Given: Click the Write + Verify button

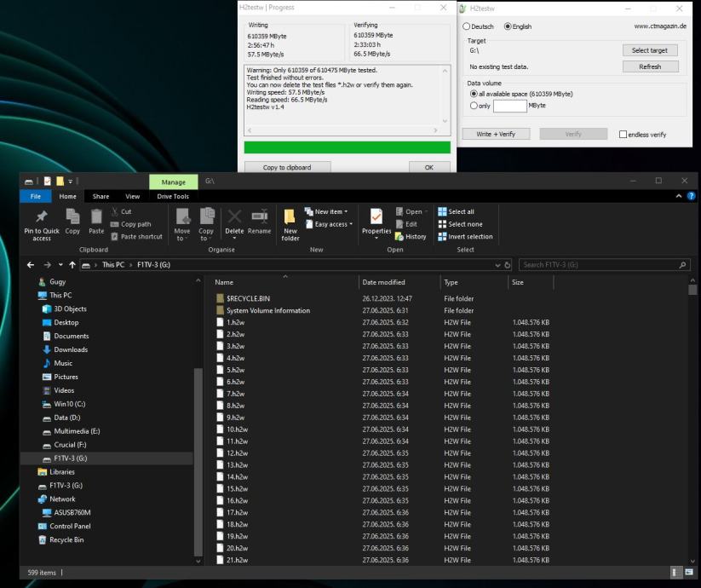Looking at the screenshot, I should coord(495,134).
